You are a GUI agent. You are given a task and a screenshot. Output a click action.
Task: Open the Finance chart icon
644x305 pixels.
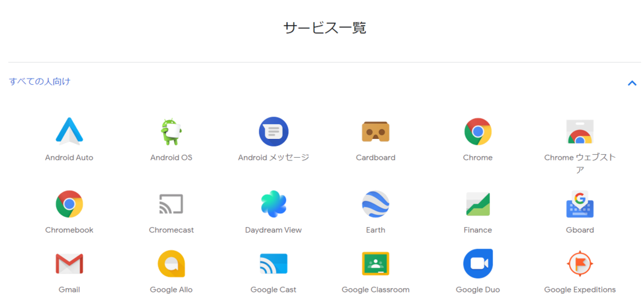pos(478,204)
